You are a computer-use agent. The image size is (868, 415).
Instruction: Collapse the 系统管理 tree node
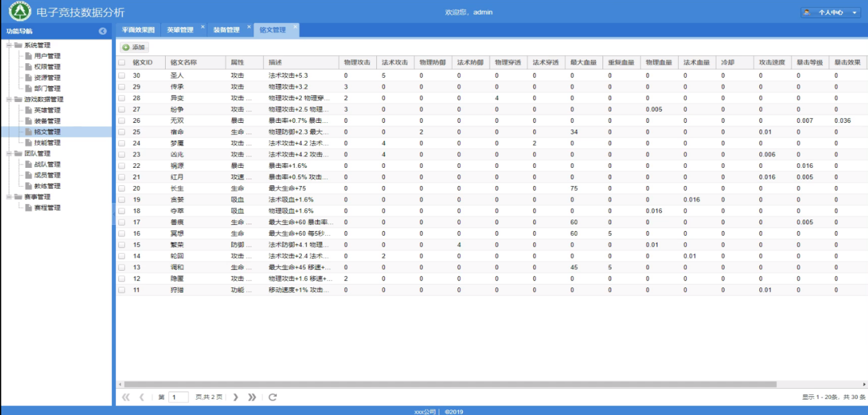[9, 45]
